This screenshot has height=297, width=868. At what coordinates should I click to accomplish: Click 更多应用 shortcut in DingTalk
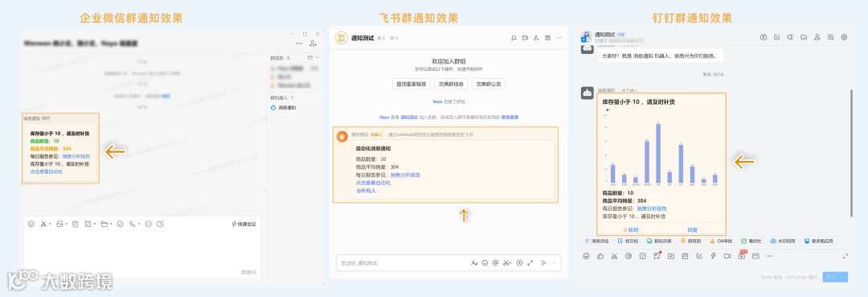818,241
